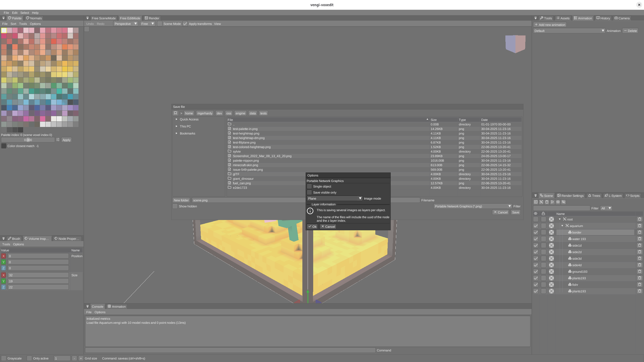Click the bookmark icon in Save file dialog

coord(176,113)
